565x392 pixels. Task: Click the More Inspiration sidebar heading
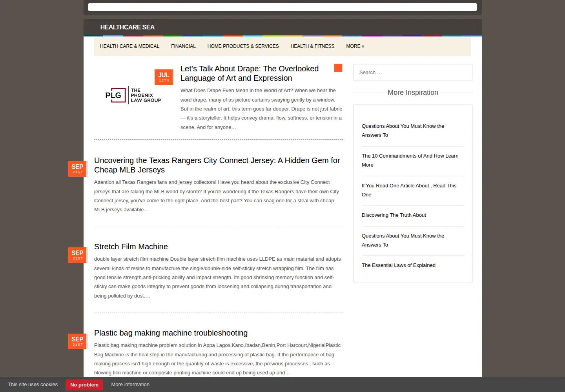coord(413,93)
